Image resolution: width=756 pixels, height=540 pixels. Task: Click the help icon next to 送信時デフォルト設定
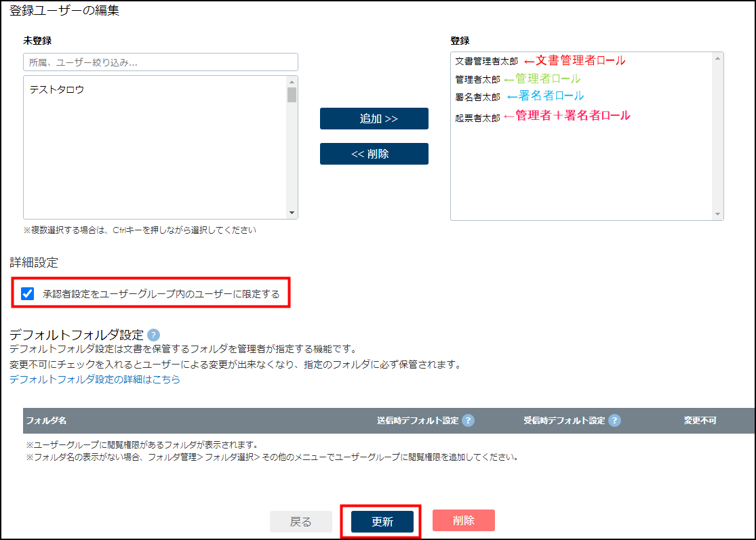(x=468, y=420)
